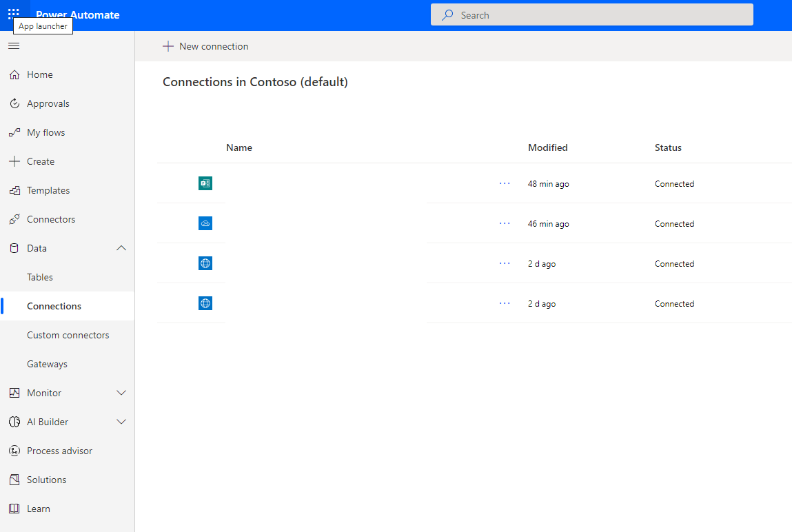Collapse the left navigation hamburger menu
This screenshot has height=532, width=792.
[14, 46]
